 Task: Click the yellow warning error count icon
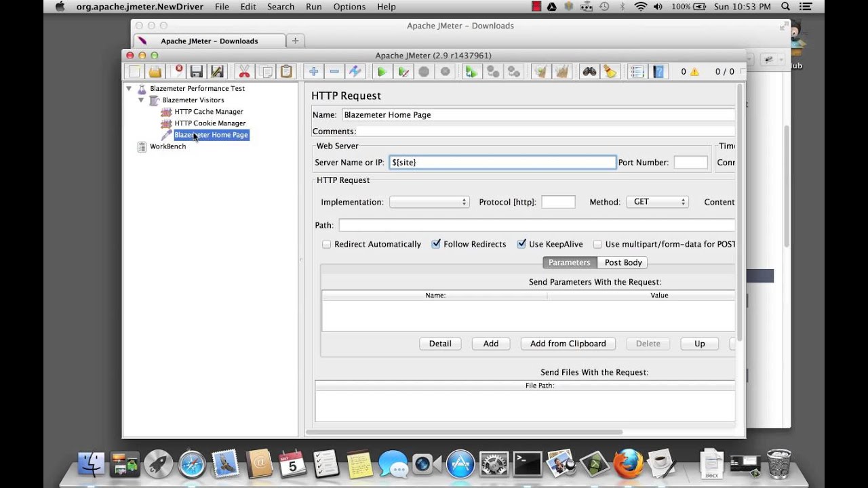click(694, 72)
